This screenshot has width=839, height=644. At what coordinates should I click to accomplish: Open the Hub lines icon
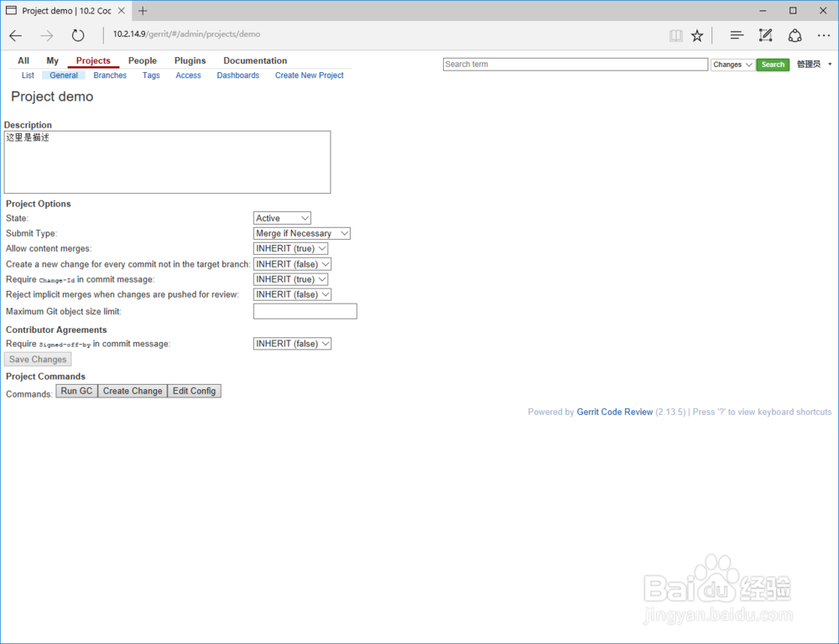click(x=737, y=35)
